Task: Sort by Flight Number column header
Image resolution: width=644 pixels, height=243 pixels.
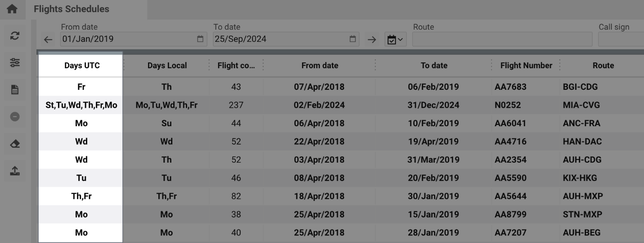Action: [x=526, y=66]
